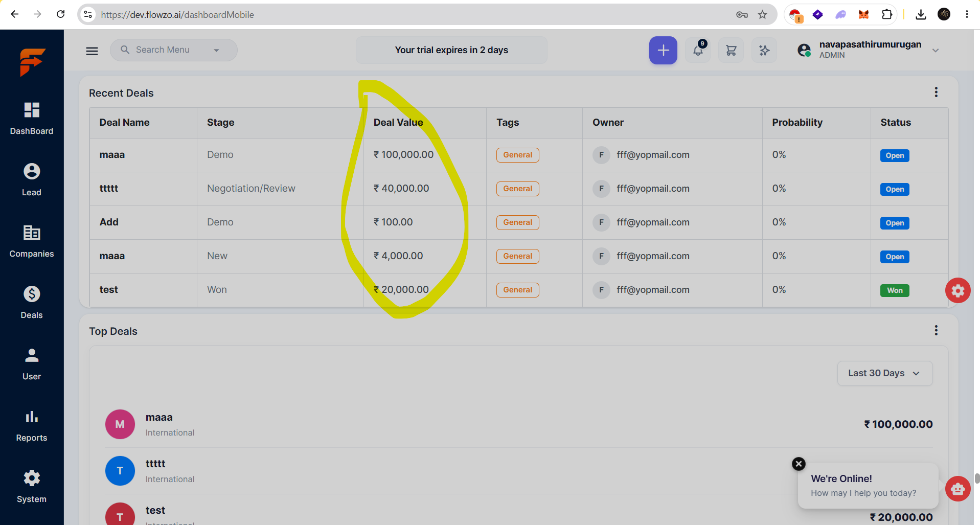
Task: Click the Won stage cell
Action: point(217,289)
